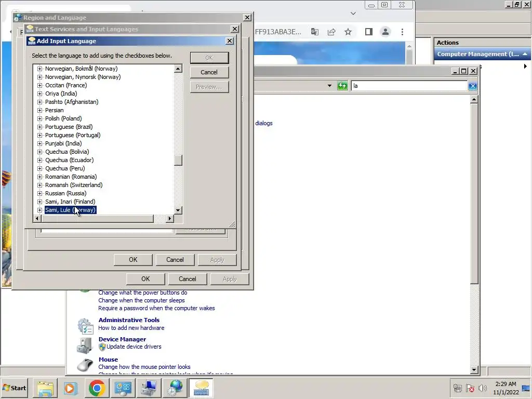Open Device Manager link
Image resolution: width=532 pixels, height=399 pixels.
pos(122,339)
